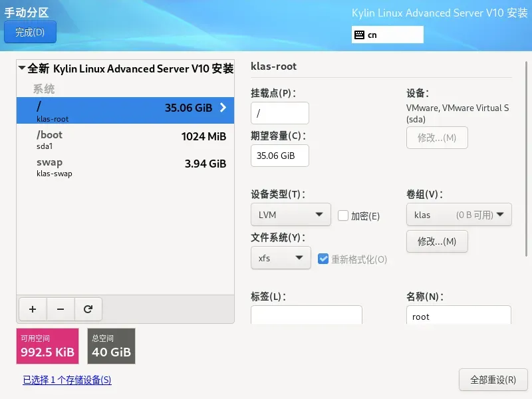Click the add mount point plus icon
Screen dimensions: 532x399
tap(33, 309)
